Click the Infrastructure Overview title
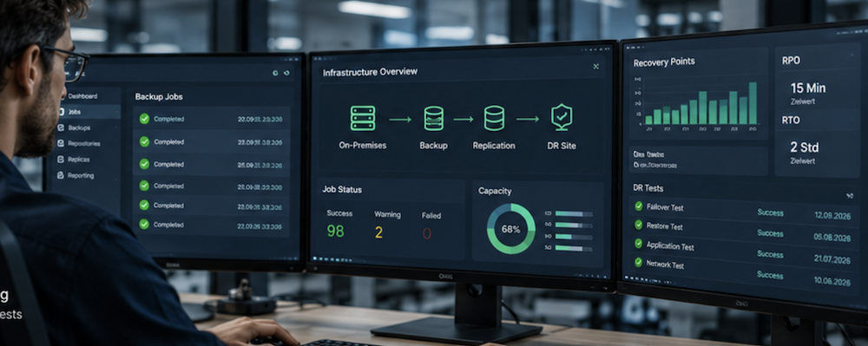The image size is (868, 346). click(x=371, y=72)
